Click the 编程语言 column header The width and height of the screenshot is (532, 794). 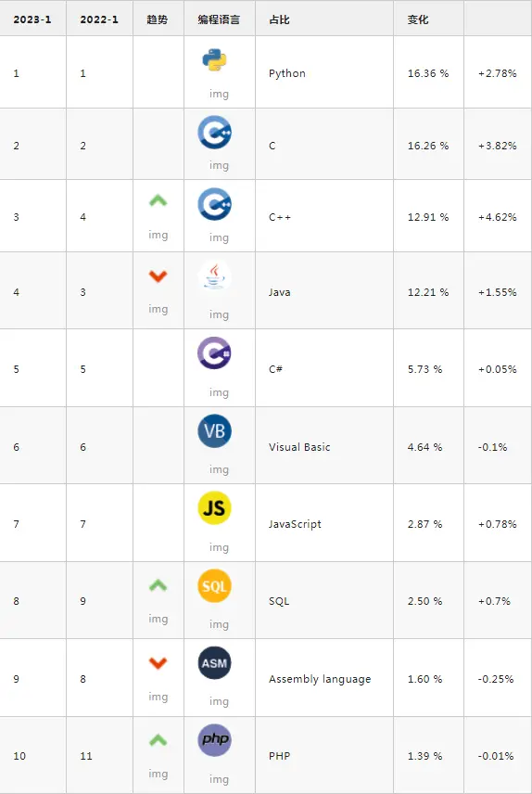point(219,19)
